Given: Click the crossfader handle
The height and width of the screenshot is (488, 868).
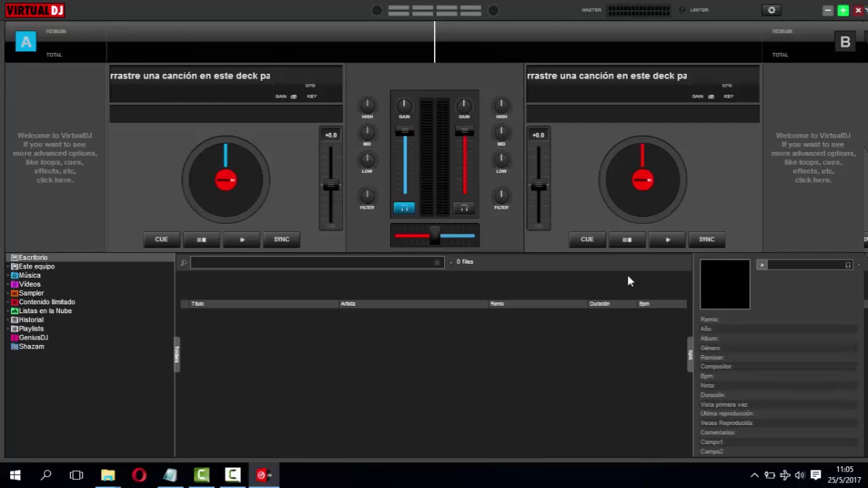Looking at the screenshot, I should tap(435, 236).
